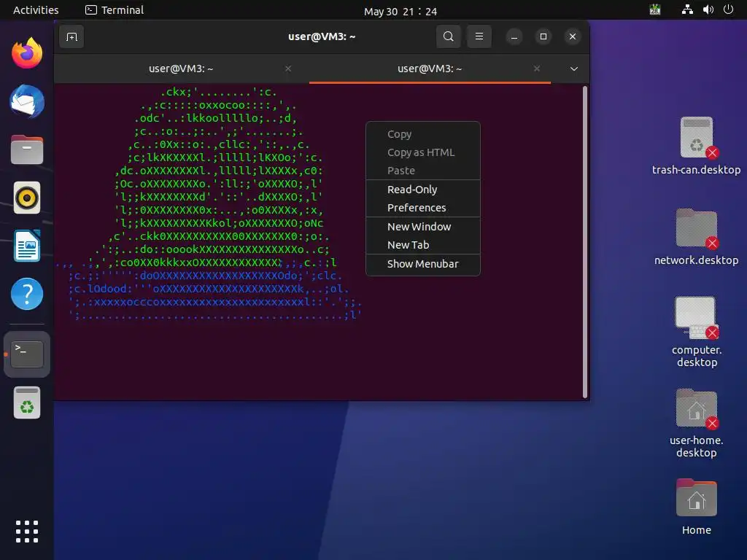Open Thunderbird mail from the dock

(27, 101)
